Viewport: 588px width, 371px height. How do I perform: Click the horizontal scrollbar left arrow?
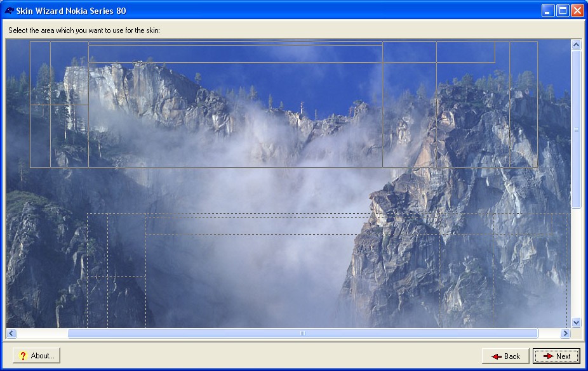click(x=11, y=333)
